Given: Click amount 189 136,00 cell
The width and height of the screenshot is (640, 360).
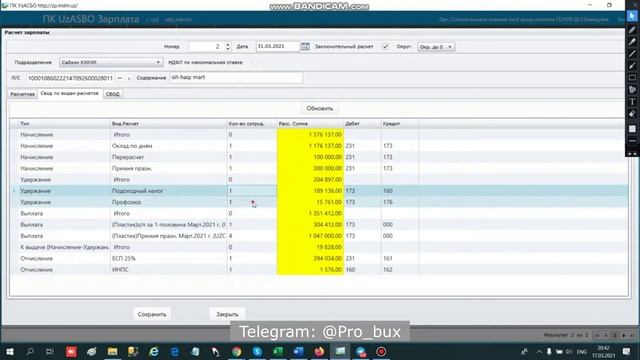Looking at the screenshot, I should point(310,191).
